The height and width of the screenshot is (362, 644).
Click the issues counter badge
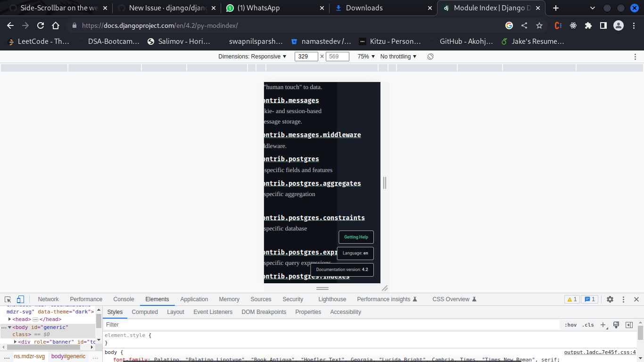coord(589,299)
